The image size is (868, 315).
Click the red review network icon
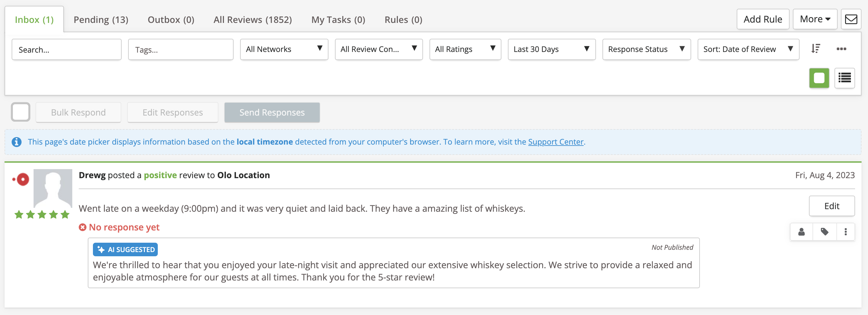pyautogui.click(x=21, y=179)
